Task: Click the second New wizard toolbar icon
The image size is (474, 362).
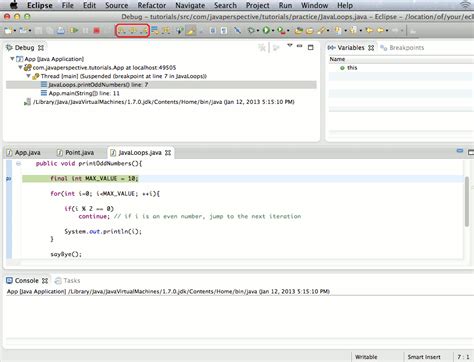Action: [23, 31]
